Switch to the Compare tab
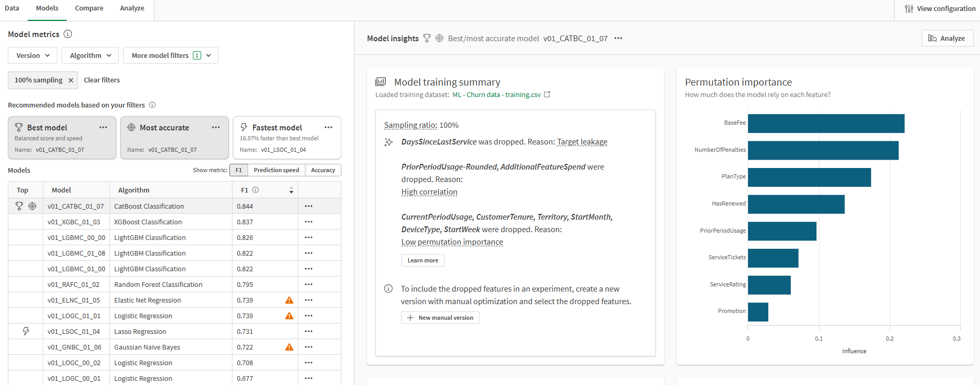 click(x=89, y=8)
